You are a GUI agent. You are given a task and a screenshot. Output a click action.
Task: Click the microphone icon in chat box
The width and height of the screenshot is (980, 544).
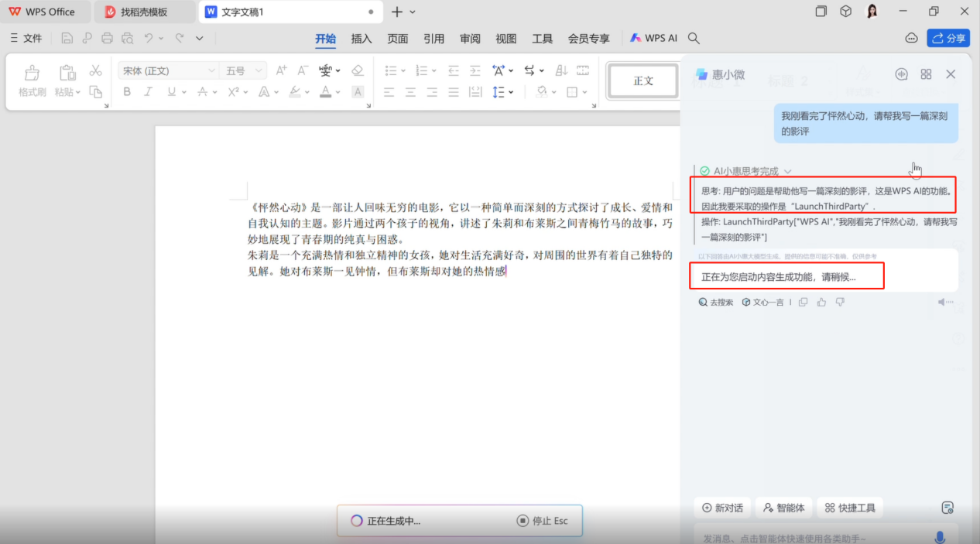(x=940, y=536)
